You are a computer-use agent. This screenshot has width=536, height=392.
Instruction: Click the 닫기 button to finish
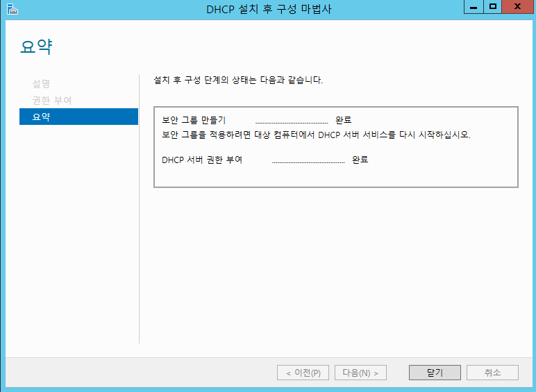tap(435, 373)
